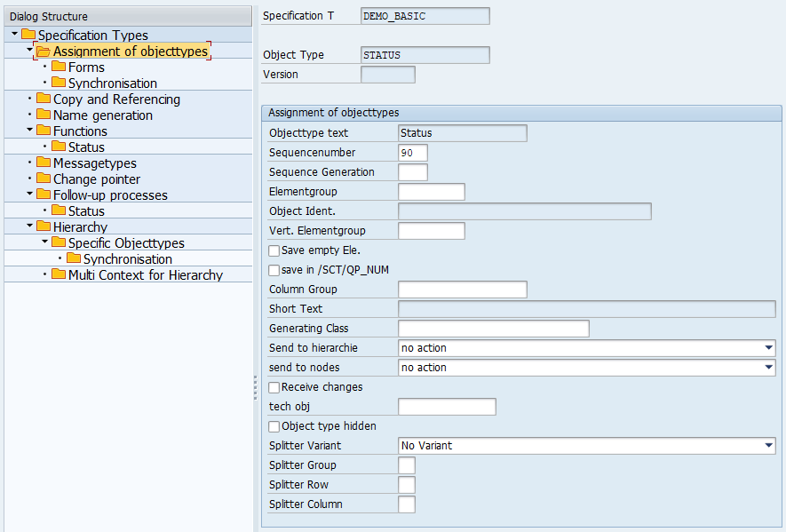This screenshot has width=786, height=532.
Task: Click into the Sequencenumber field
Action: pyautogui.click(x=412, y=153)
